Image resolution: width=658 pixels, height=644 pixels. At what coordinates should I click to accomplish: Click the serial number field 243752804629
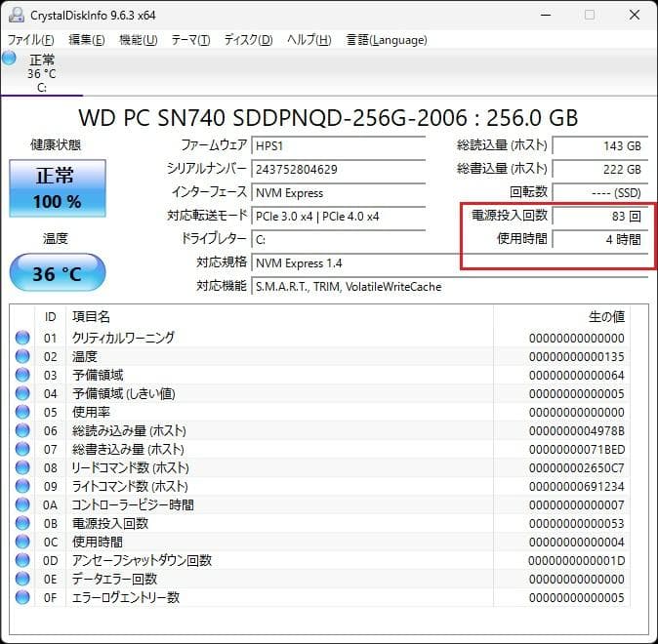pyautogui.click(x=338, y=170)
